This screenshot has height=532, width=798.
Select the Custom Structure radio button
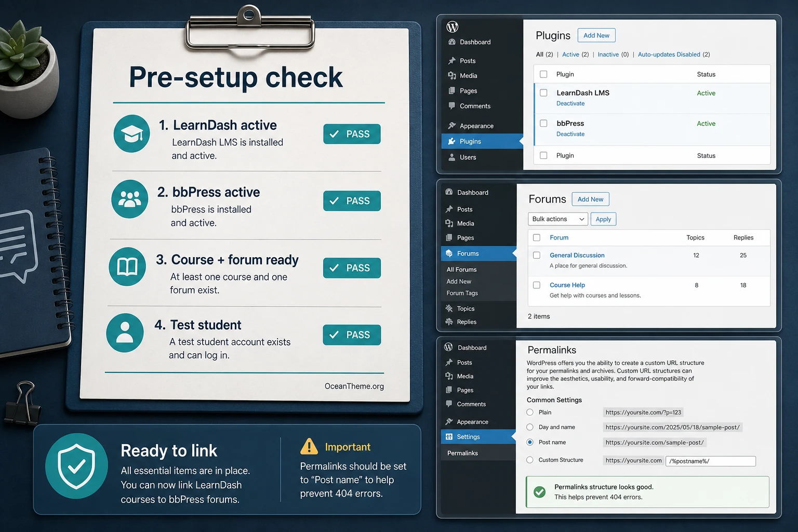(530, 460)
